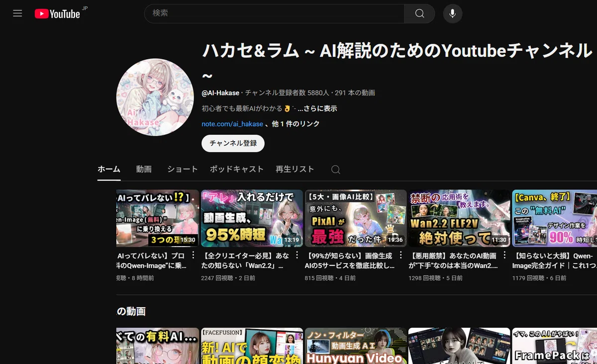The image size is (597, 364).
Task: Open options for the AIってバレない video
Action: pyautogui.click(x=194, y=256)
